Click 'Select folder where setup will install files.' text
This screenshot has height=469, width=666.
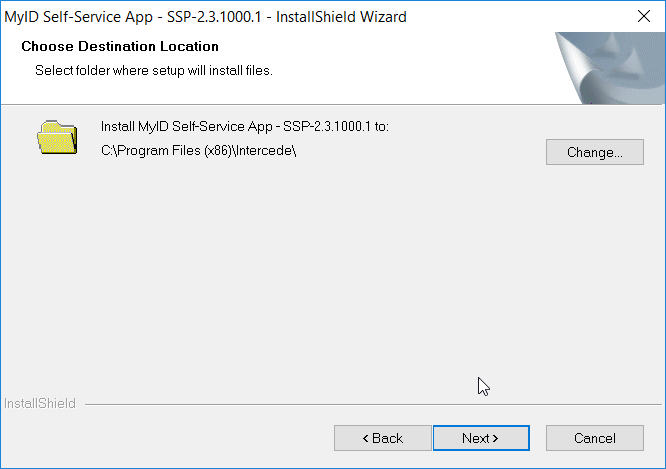click(x=154, y=70)
